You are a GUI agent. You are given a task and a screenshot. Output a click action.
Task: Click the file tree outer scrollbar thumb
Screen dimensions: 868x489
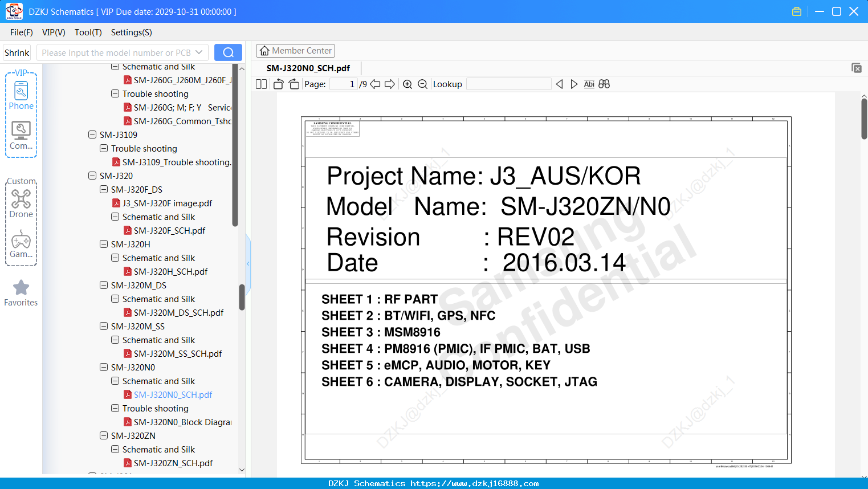242,297
